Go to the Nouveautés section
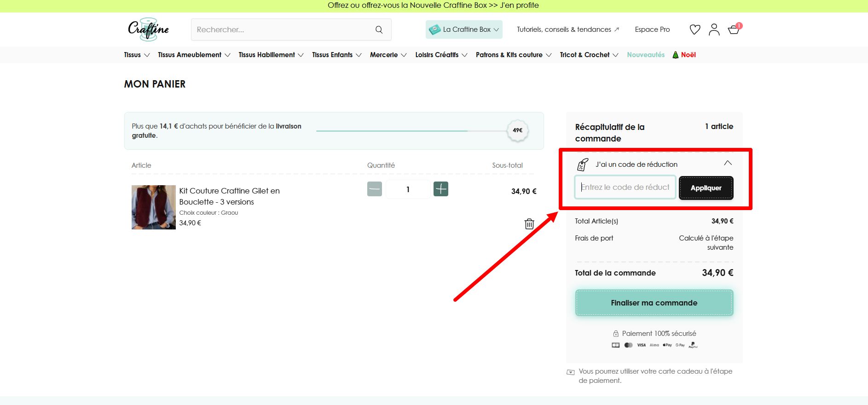The image size is (868, 405). click(x=646, y=55)
